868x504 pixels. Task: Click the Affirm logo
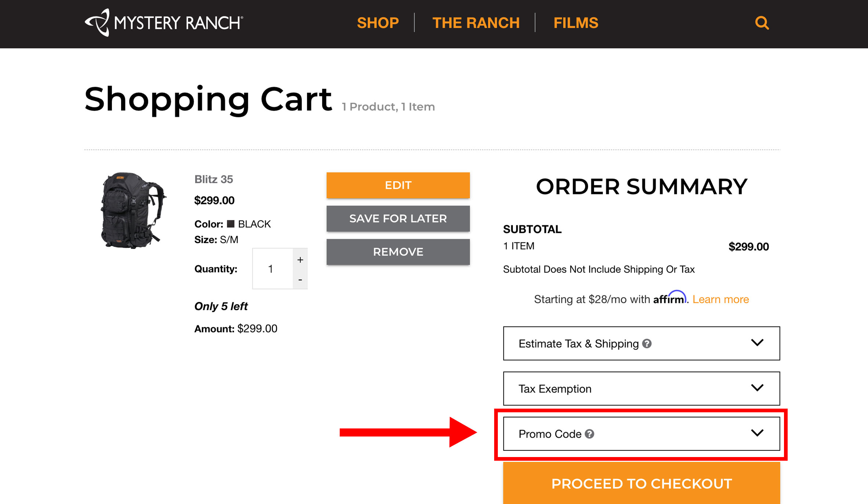point(670,299)
